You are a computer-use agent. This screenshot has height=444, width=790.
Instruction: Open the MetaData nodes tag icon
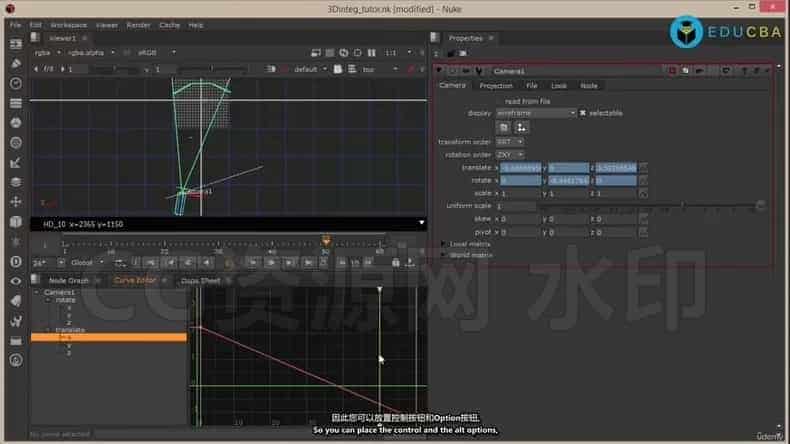point(16,301)
